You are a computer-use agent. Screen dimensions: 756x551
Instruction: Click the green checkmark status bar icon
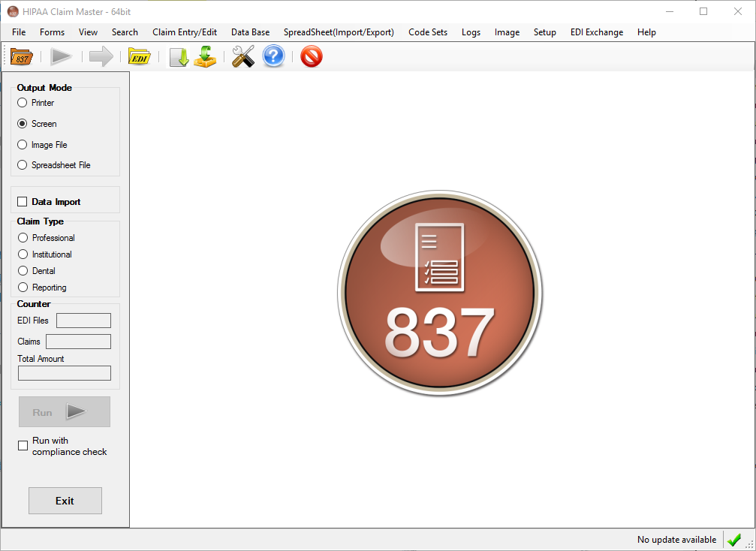click(733, 540)
